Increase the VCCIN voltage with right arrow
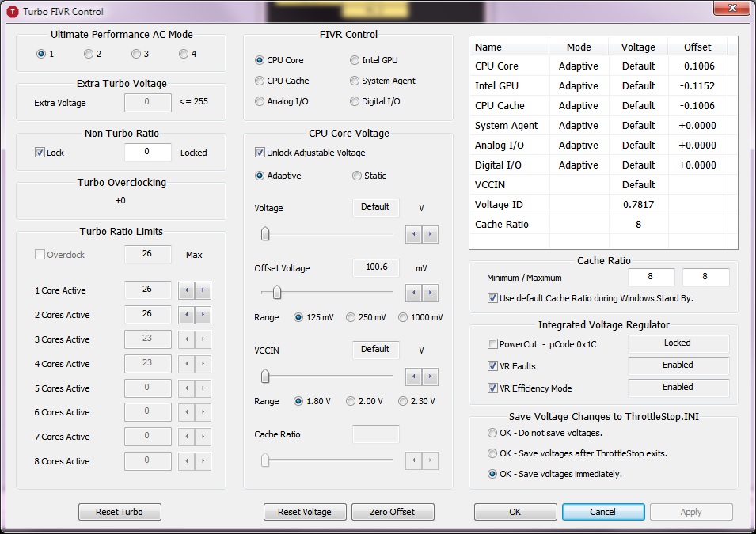The width and height of the screenshot is (756, 534). pyautogui.click(x=430, y=377)
